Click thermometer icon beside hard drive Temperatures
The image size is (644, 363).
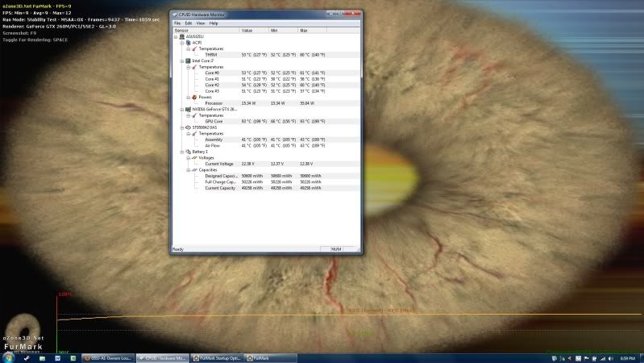pyautogui.click(x=195, y=134)
